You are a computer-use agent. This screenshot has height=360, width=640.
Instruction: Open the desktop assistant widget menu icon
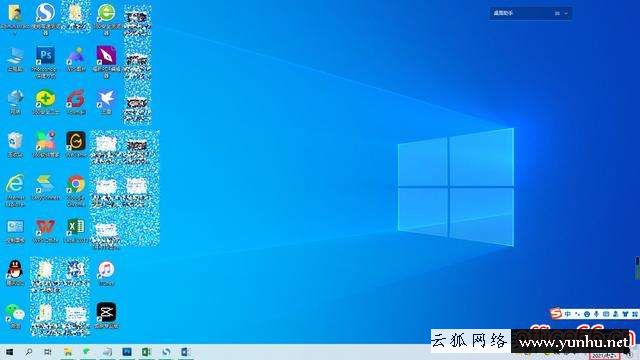click(557, 13)
